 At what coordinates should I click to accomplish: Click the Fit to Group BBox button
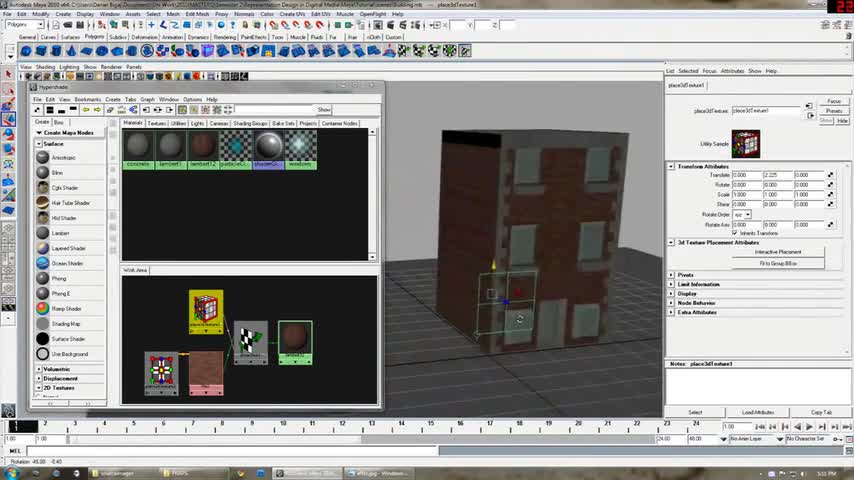click(778, 264)
